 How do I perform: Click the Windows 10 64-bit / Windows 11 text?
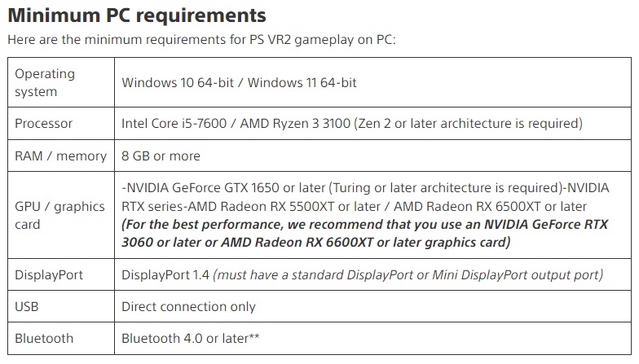pyautogui.click(x=239, y=83)
